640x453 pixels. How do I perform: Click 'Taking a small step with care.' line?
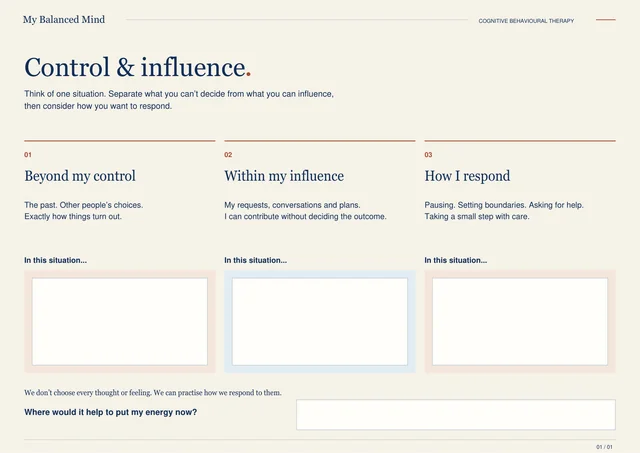coord(477,216)
